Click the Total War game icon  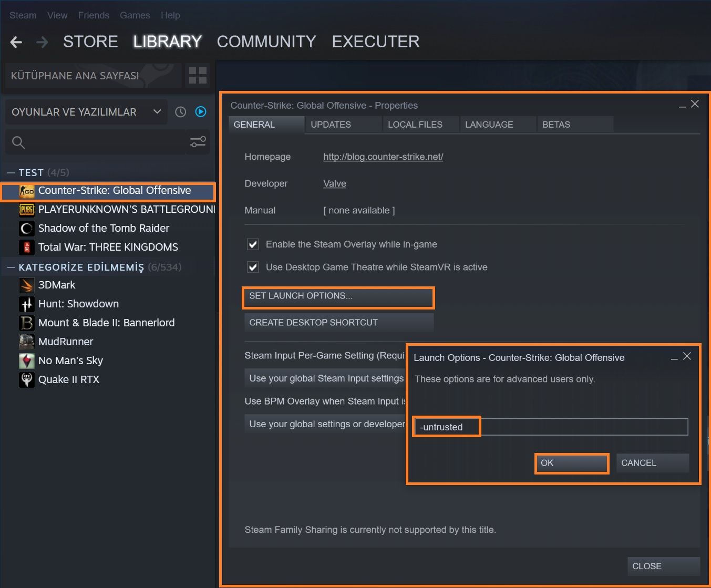(x=27, y=247)
